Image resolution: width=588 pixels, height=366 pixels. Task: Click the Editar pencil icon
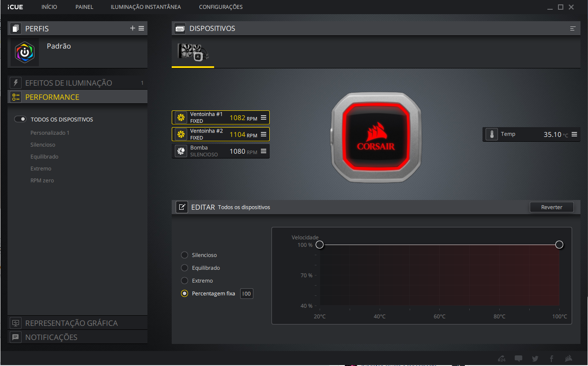pos(181,207)
